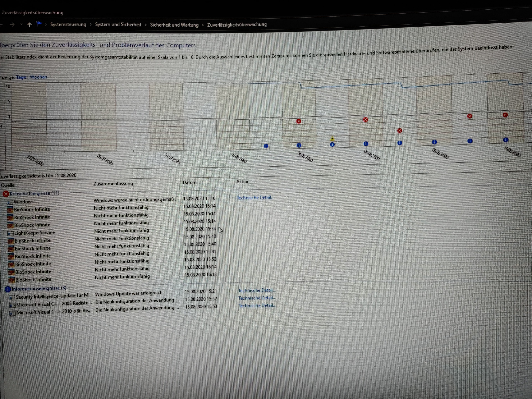Viewport: 532px width, 399px height.
Task: Switch chart view to Tage
Action: 21,77
